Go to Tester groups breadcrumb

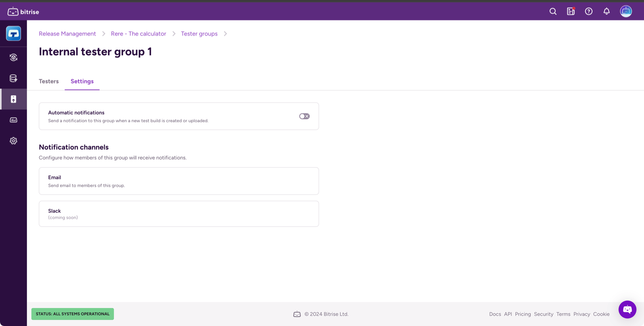point(199,34)
